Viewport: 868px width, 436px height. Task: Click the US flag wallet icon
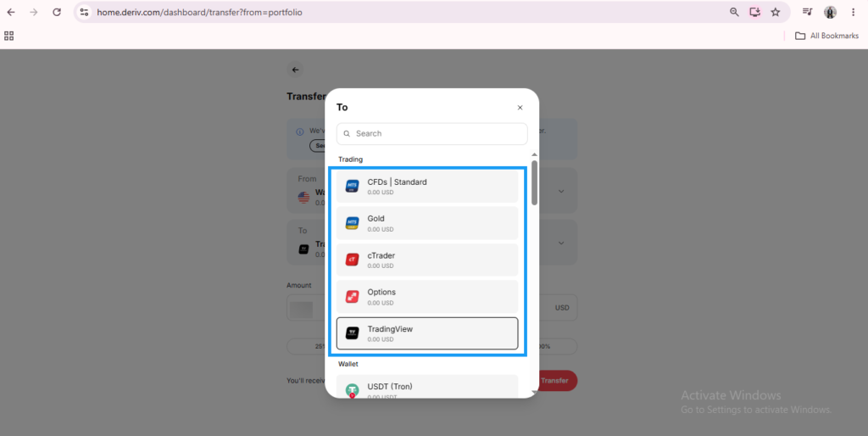coord(304,197)
